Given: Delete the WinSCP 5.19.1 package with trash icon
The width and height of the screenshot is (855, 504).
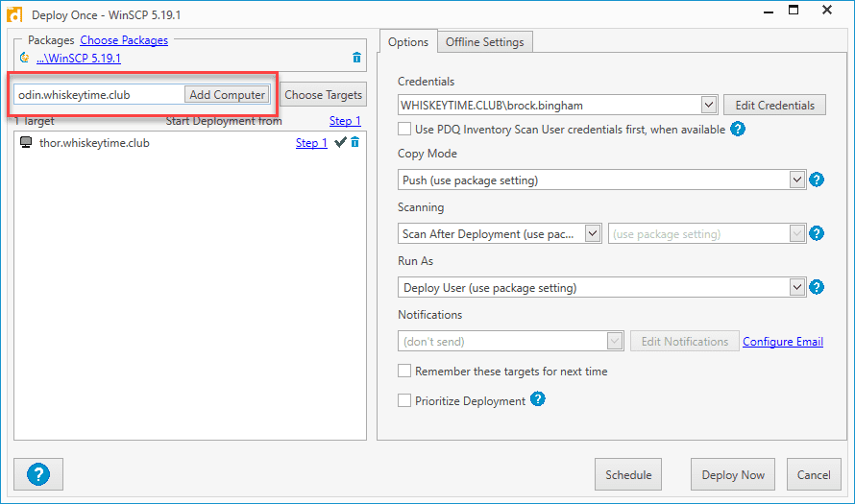Looking at the screenshot, I should point(356,58).
